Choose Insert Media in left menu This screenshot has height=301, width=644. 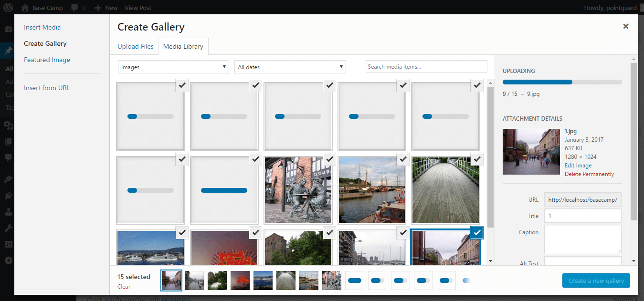coord(42,27)
